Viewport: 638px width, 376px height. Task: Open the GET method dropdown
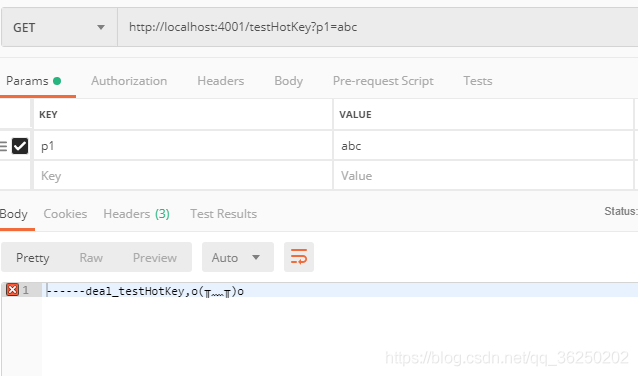coord(59,27)
